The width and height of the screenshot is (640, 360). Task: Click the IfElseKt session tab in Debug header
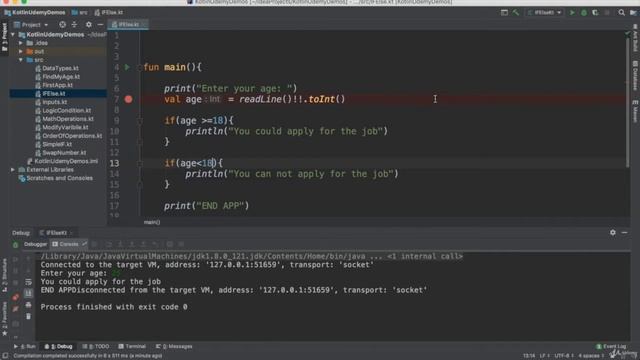[x=56, y=233]
